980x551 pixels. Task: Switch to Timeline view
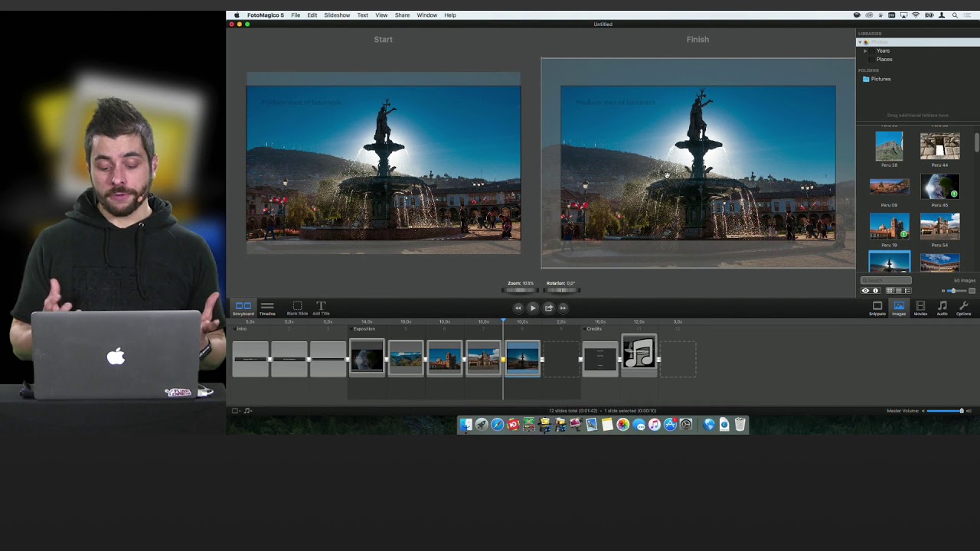pos(267,308)
